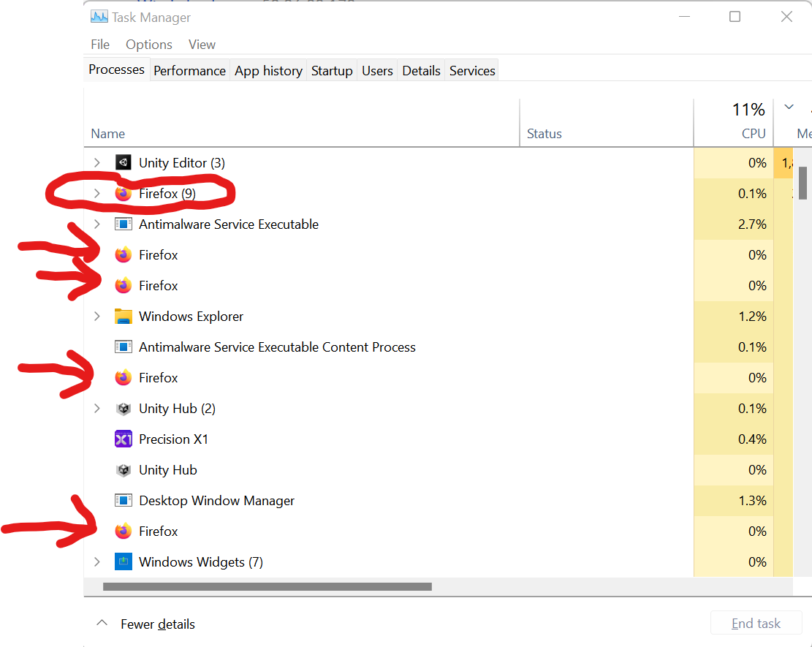Click the Fewer details link
812x647 pixels.
tap(157, 624)
